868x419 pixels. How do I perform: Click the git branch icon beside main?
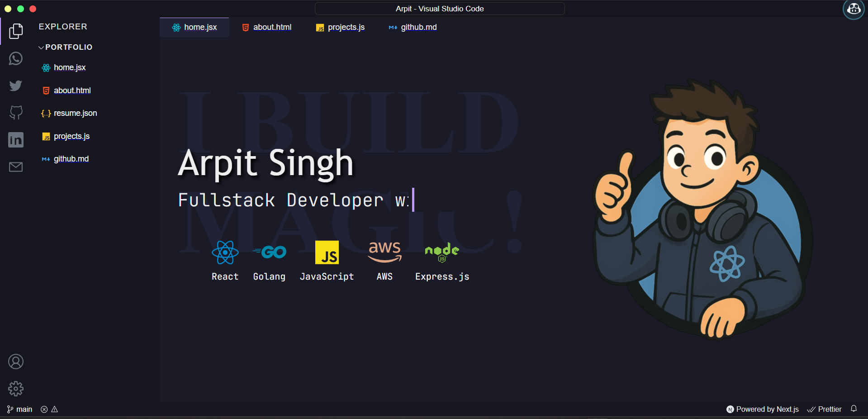pos(10,409)
